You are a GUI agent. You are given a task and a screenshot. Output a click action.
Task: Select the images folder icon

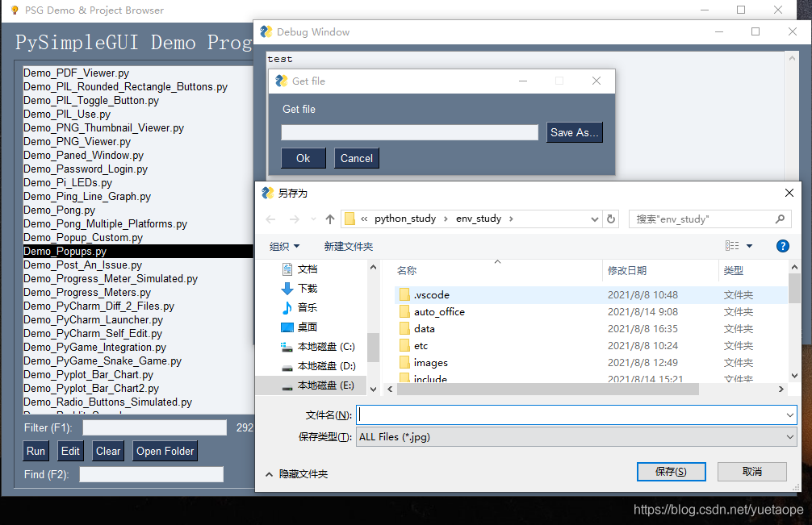coord(404,363)
